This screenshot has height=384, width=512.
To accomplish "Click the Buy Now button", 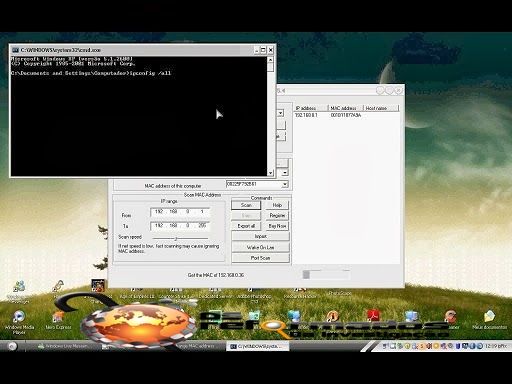I will pyautogui.click(x=277, y=226).
